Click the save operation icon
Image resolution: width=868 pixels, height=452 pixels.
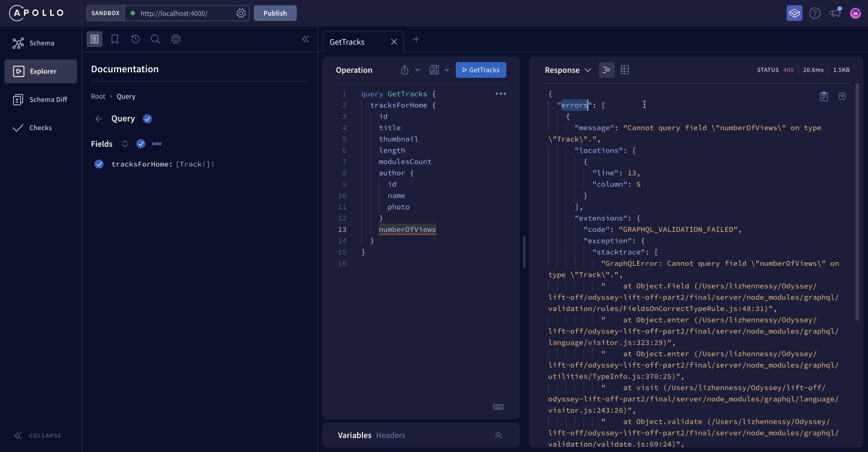coord(434,70)
